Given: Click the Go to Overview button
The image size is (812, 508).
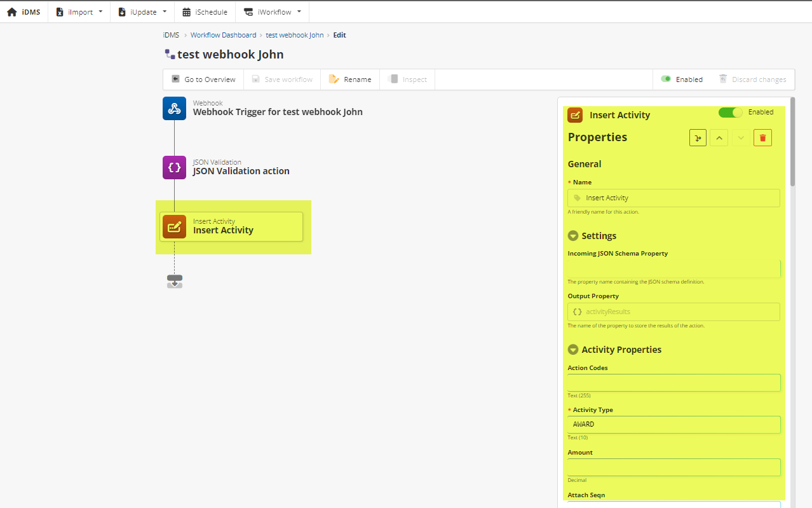Looking at the screenshot, I should 203,79.
